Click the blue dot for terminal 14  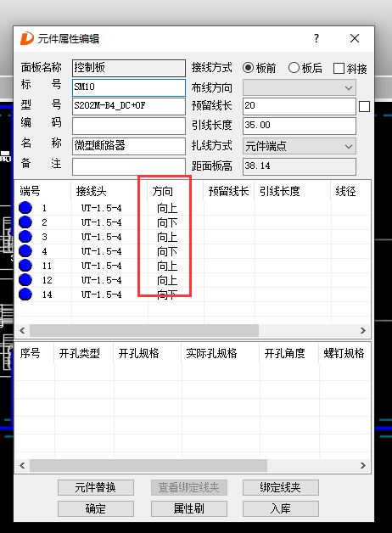pos(25,294)
